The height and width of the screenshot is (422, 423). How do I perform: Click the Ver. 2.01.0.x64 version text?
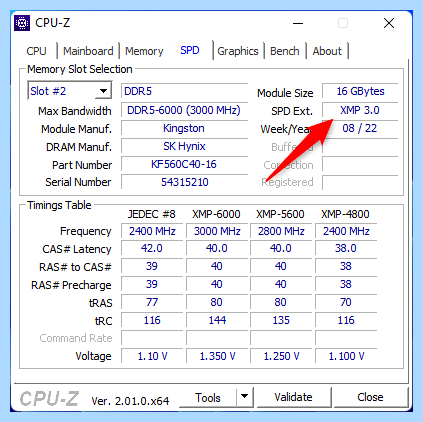click(130, 401)
